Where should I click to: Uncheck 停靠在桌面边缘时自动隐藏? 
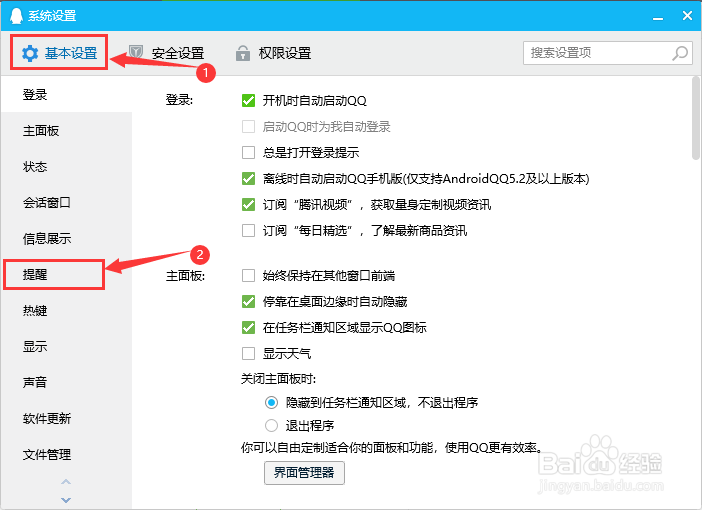pyautogui.click(x=248, y=301)
